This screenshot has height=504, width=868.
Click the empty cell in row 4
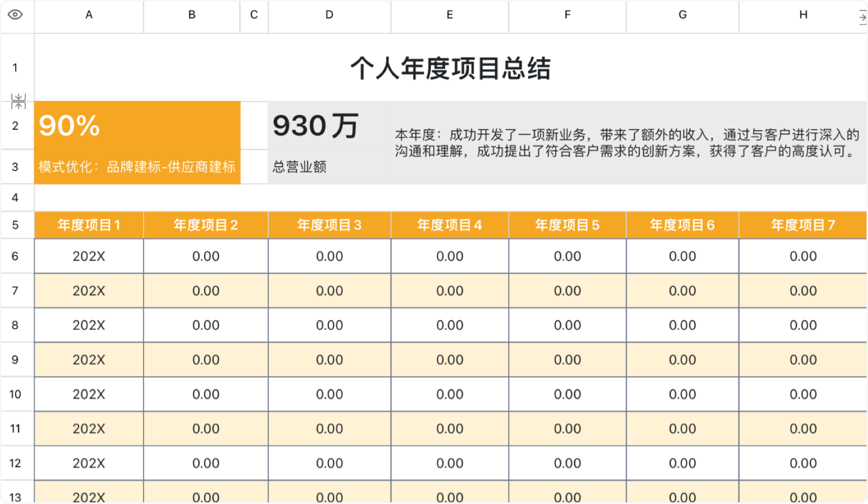450,198
